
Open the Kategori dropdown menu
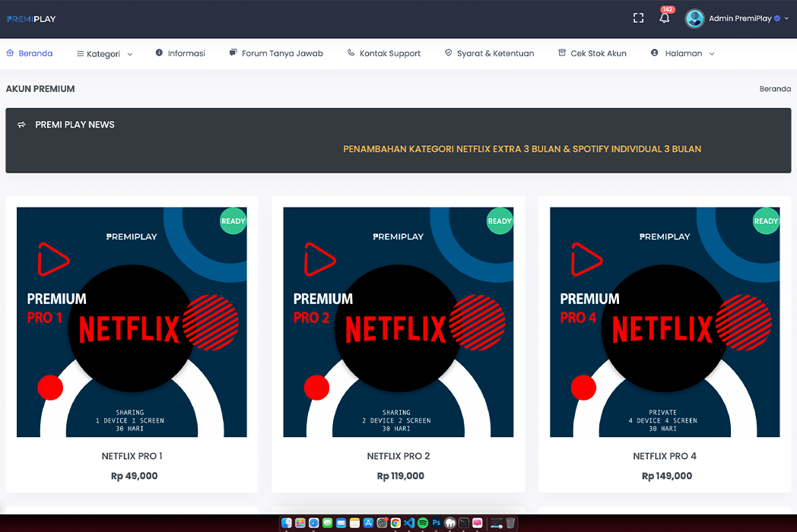(x=105, y=53)
